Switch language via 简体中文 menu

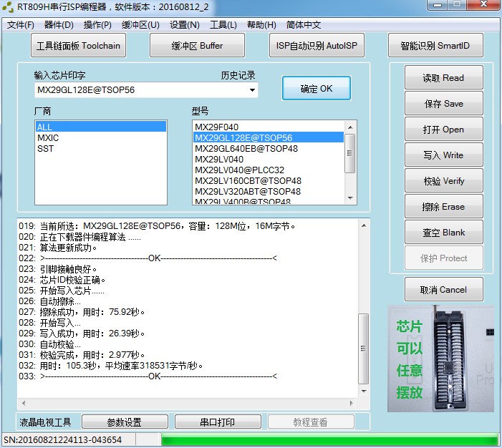(x=304, y=25)
